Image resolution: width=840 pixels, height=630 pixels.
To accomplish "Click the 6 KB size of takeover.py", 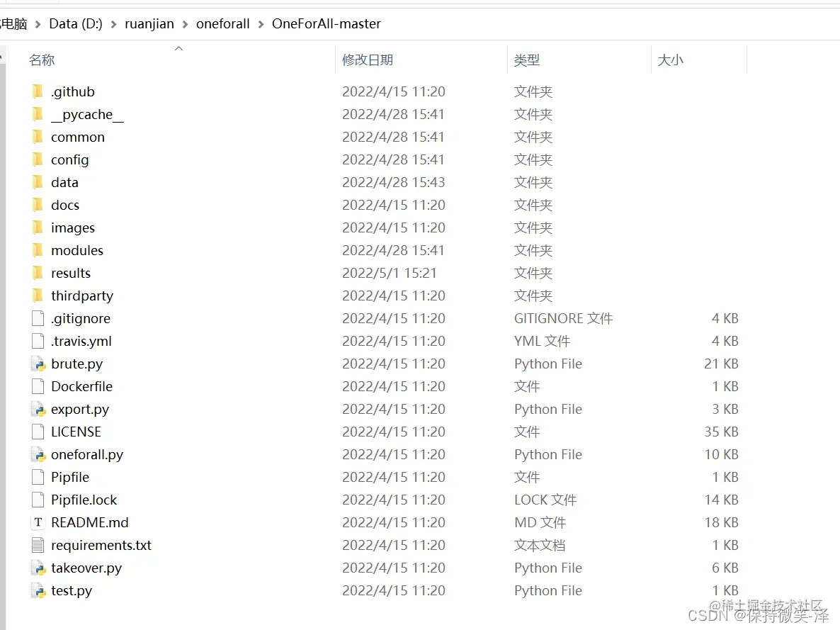I will click(x=725, y=568).
